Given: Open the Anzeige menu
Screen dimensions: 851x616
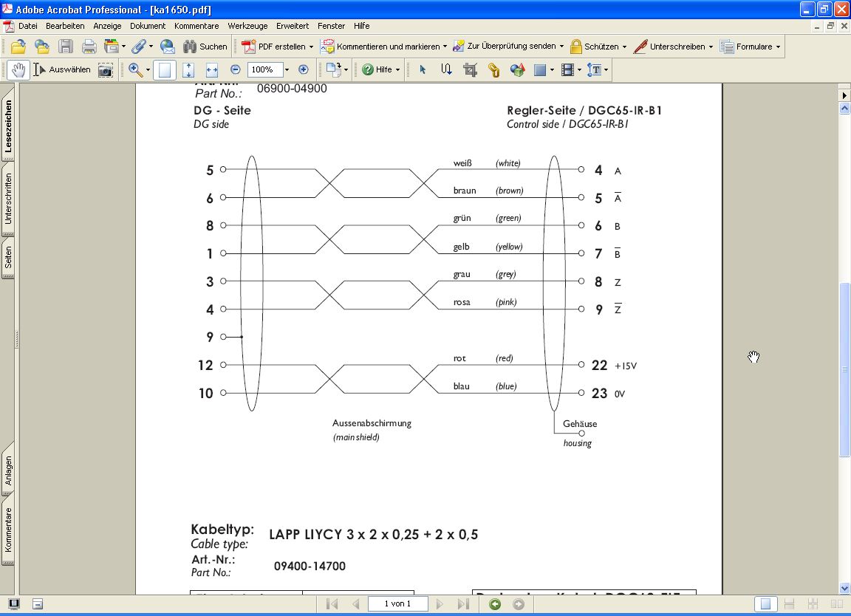Looking at the screenshot, I should 107,26.
